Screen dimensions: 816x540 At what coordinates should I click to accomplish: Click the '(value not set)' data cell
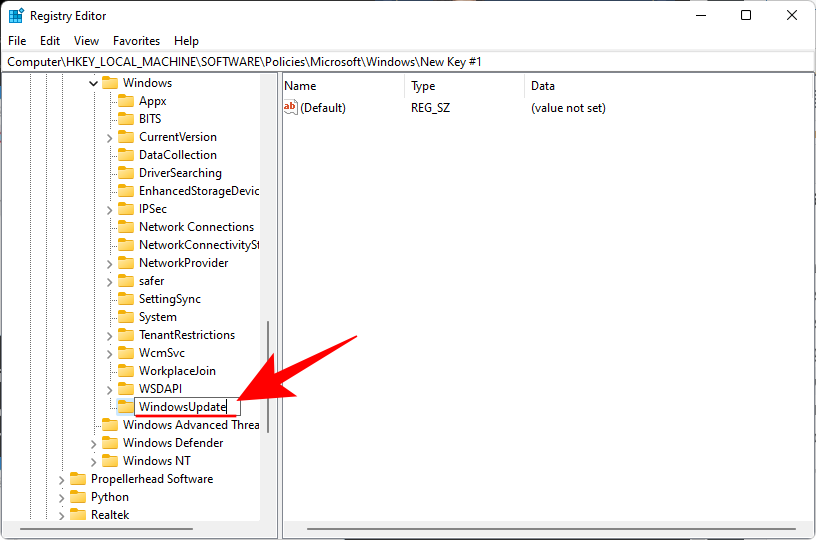[568, 108]
